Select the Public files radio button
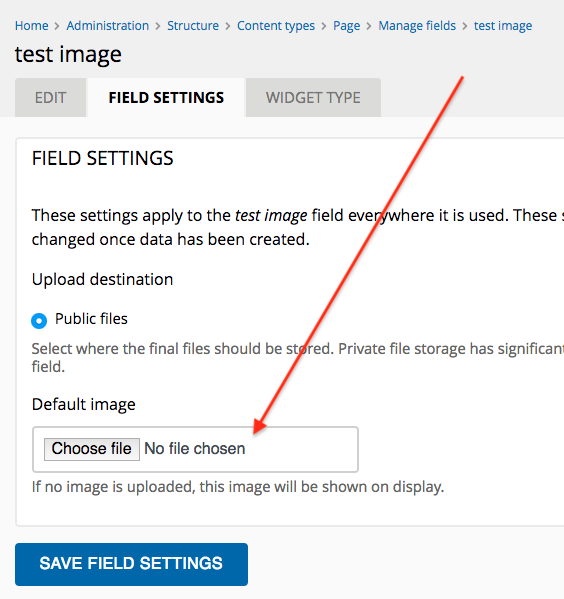The width and height of the screenshot is (564, 599). coord(39,321)
